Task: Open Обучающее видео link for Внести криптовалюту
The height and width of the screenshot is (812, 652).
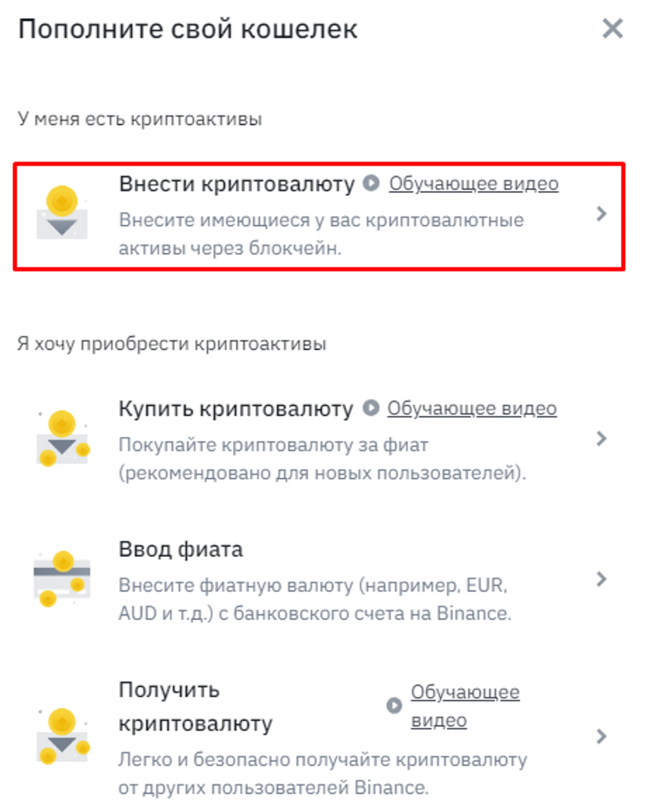Action: click(x=473, y=184)
